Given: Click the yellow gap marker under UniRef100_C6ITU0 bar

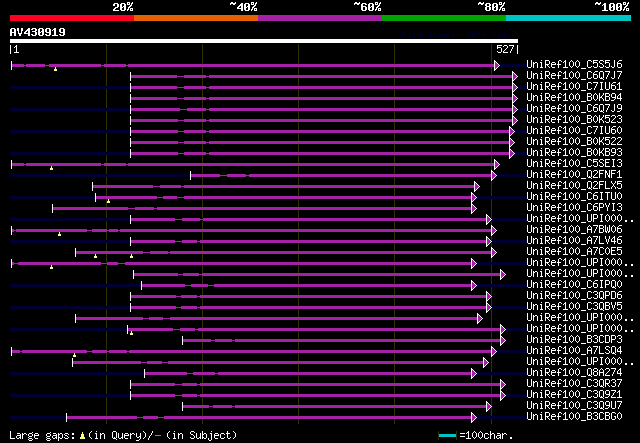Looking at the screenshot, I should tap(108, 201).
